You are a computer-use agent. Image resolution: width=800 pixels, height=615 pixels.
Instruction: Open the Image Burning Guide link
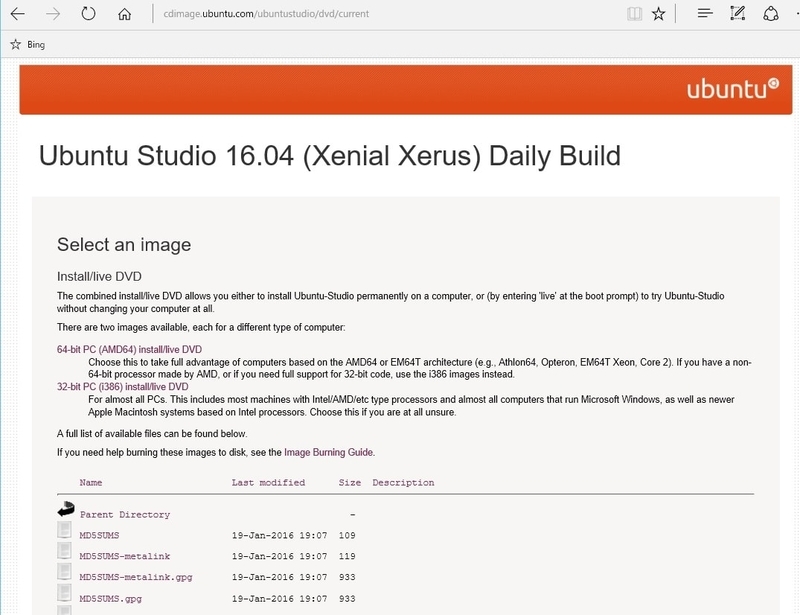(329, 452)
